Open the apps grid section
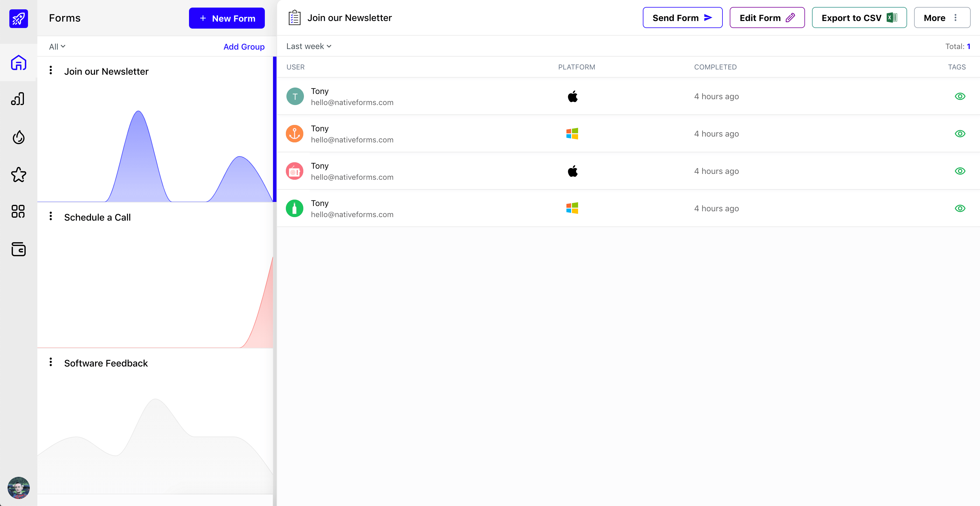This screenshot has width=980, height=506. 19,211
